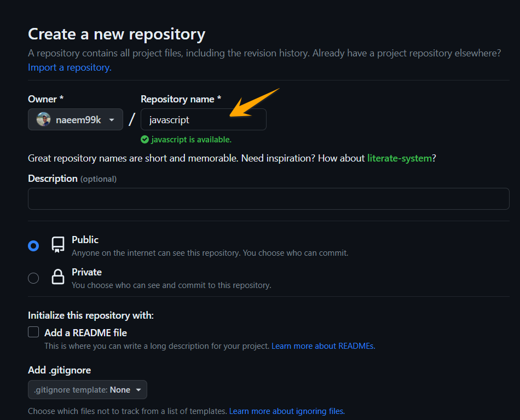This screenshot has width=520, height=420.
Task: Click the Private lock icon
Action: 57,277
